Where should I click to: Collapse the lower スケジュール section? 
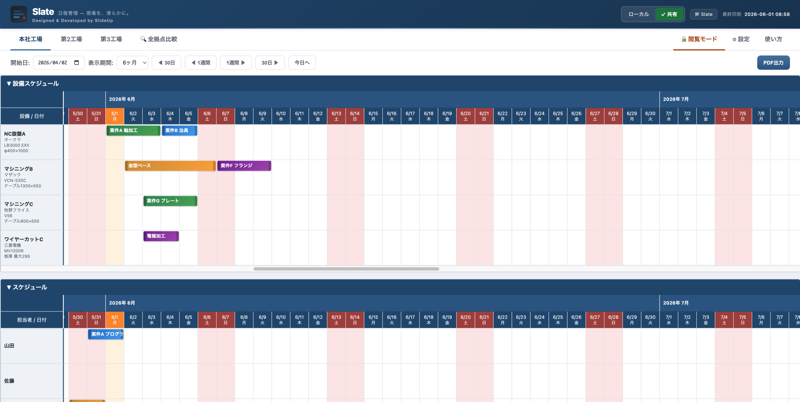point(27,287)
